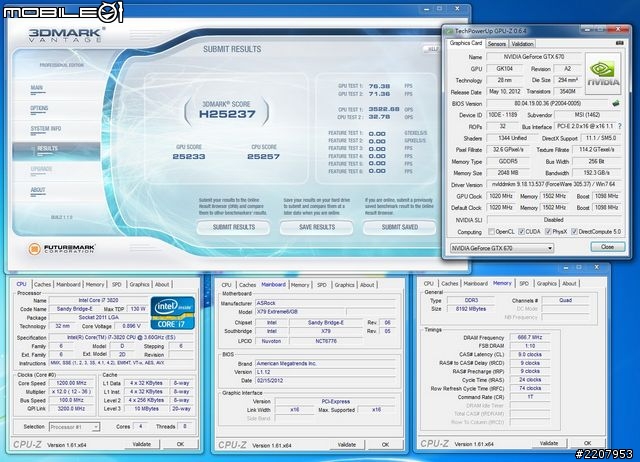Open the Main section in 3DMark Vantage
This screenshot has height=462, width=640.
tap(37, 88)
